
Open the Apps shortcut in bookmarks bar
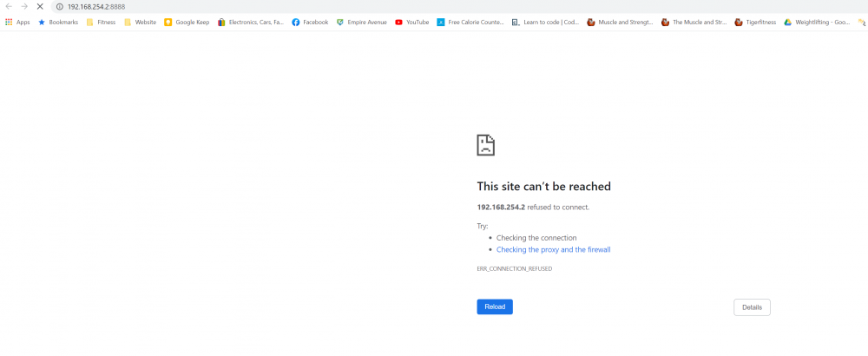coord(17,23)
